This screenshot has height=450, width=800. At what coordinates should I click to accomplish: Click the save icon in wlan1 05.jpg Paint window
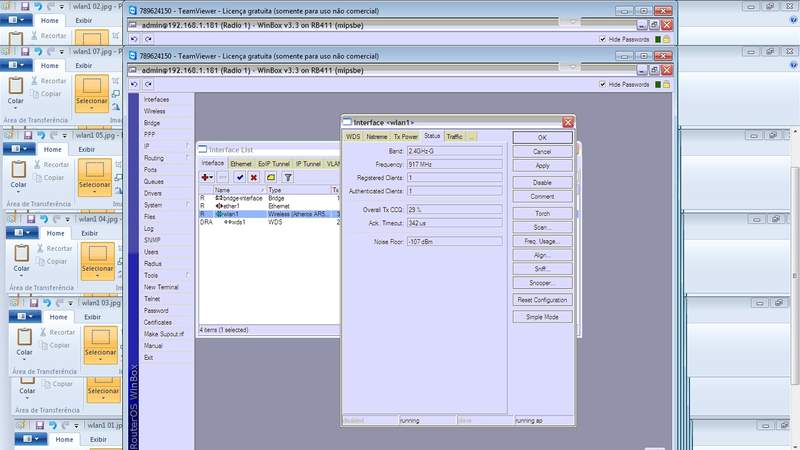pyautogui.click(x=28, y=135)
